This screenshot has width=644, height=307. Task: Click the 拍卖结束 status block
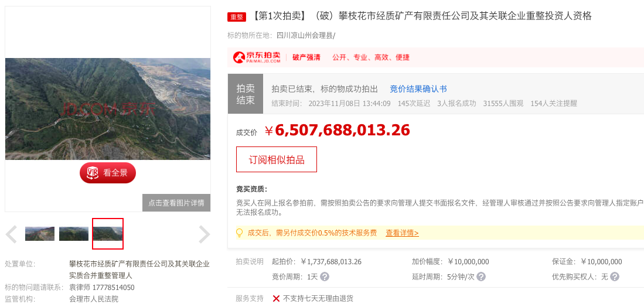246,94
